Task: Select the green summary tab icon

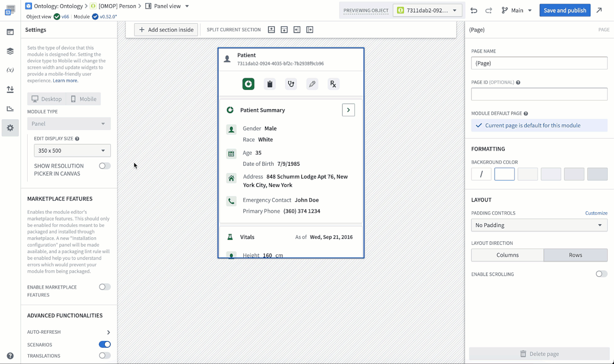Action: (x=249, y=84)
